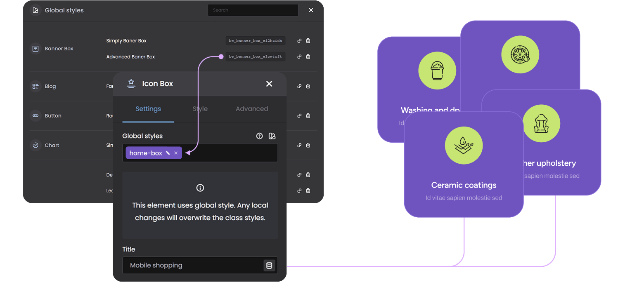Click the pencil icon on home-box tag
The height and width of the screenshot is (282, 644).
[x=168, y=153]
